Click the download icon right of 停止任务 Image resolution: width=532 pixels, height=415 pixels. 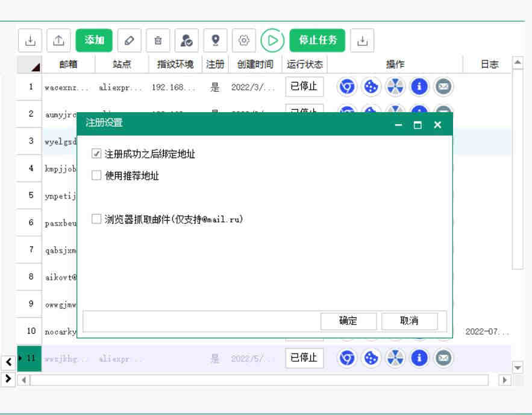pos(362,40)
